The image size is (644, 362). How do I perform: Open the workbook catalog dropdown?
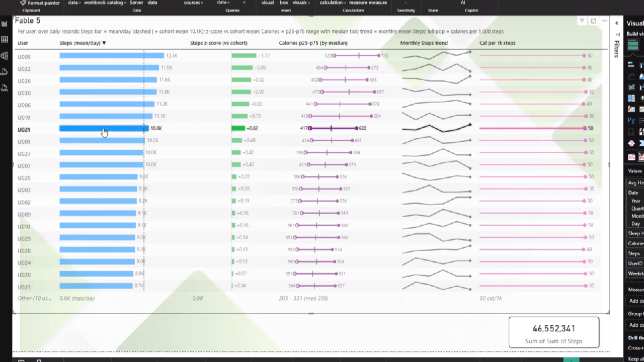click(x=105, y=3)
